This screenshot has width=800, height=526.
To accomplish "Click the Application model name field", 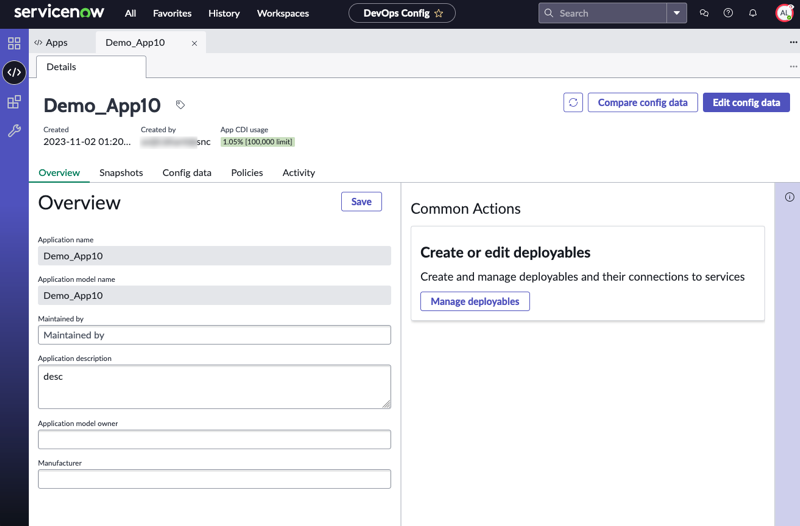I will click(x=214, y=295).
